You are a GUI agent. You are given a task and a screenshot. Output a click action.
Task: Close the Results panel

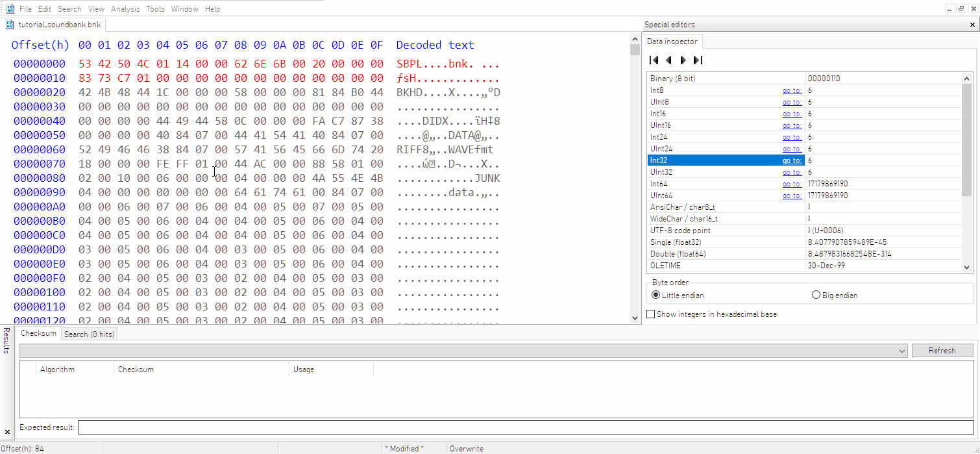7,431
